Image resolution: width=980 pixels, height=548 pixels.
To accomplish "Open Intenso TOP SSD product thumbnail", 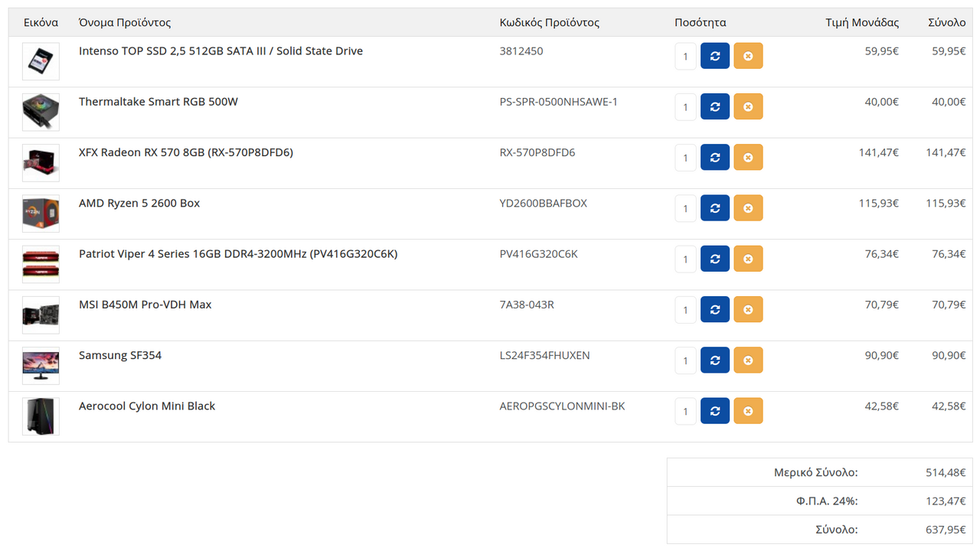I will [41, 61].
